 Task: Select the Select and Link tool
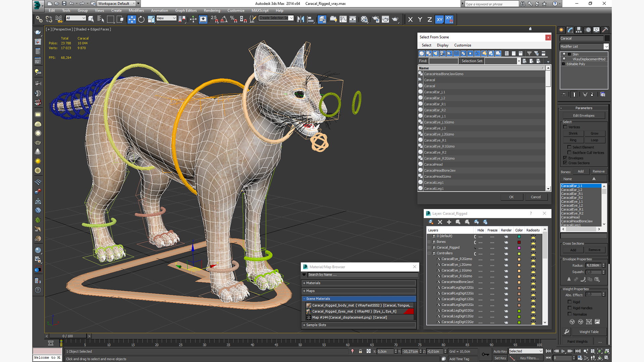pyautogui.click(x=39, y=19)
